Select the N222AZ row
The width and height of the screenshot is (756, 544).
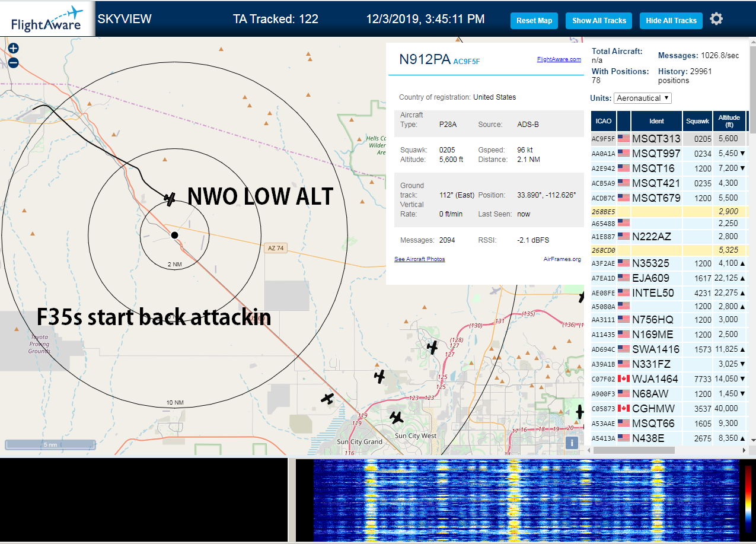click(669, 236)
